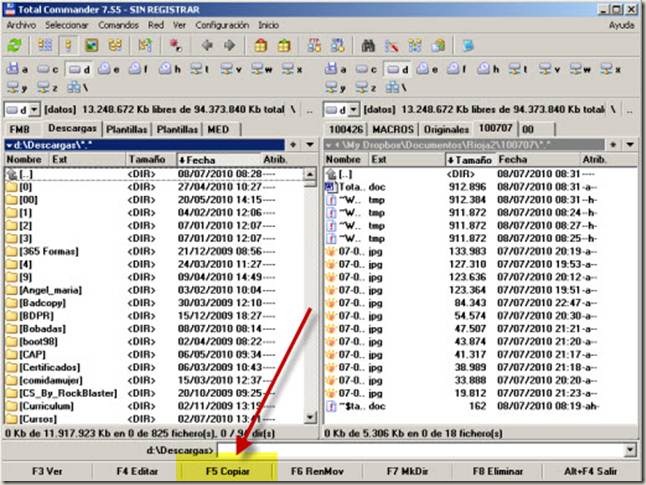
Task: Click the F6 RenMov button
Action: [317, 471]
